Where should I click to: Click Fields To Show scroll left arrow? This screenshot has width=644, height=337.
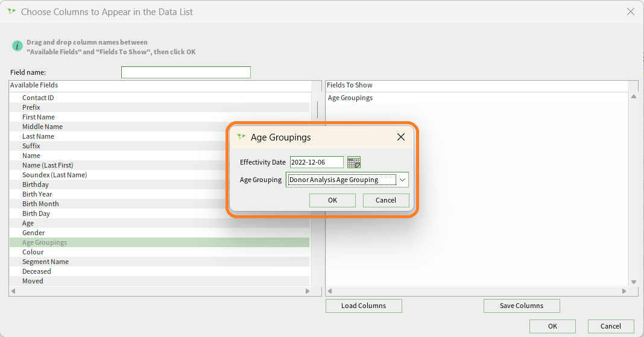(x=330, y=291)
